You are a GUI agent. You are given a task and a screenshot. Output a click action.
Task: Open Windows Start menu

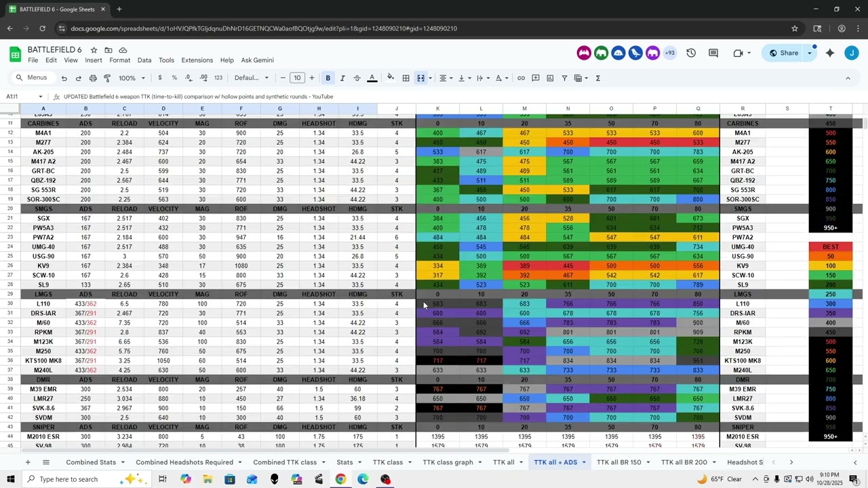coord(11,479)
